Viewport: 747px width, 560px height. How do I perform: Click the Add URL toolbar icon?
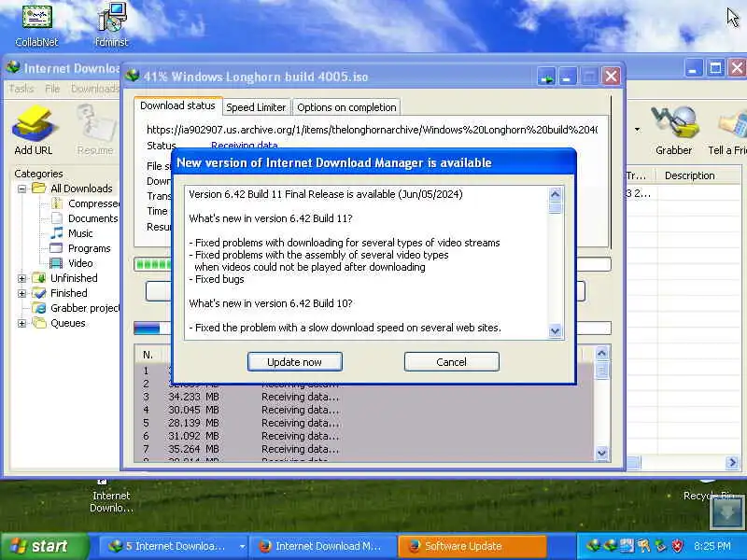point(34,130)
